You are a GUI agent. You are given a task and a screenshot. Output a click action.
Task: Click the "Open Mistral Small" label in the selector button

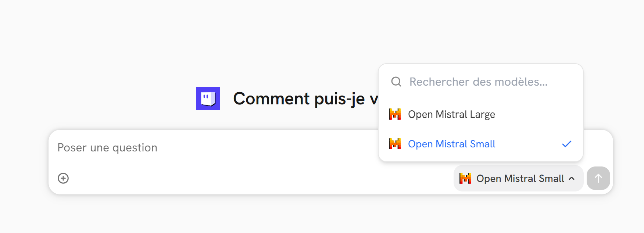coord(520,179)
